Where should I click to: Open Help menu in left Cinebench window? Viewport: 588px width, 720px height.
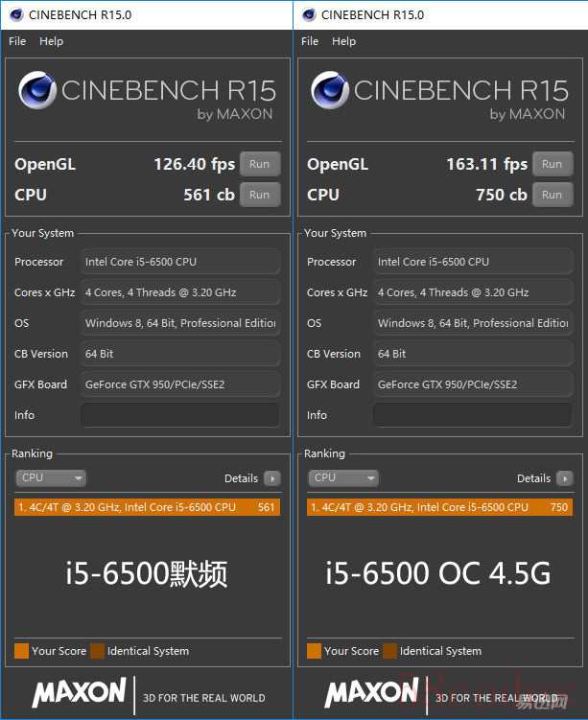(51, 41)
